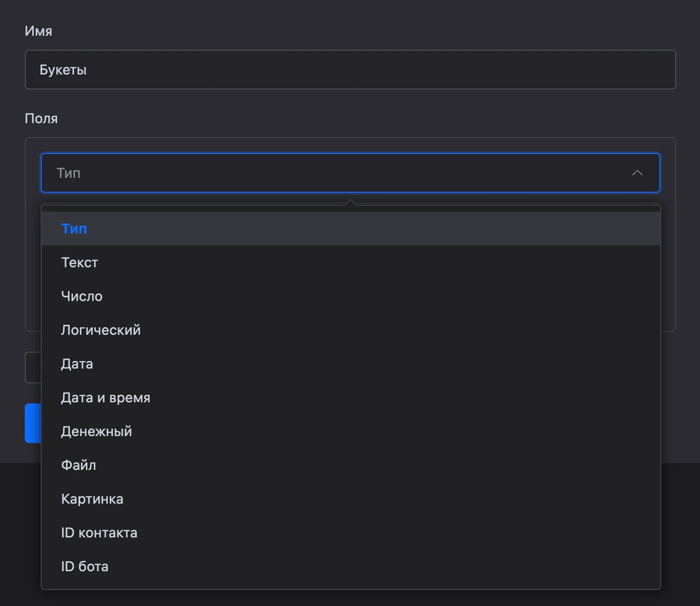Select the Дата option
700x606 pixels.
pyautogui.click(x=351, y=364)
